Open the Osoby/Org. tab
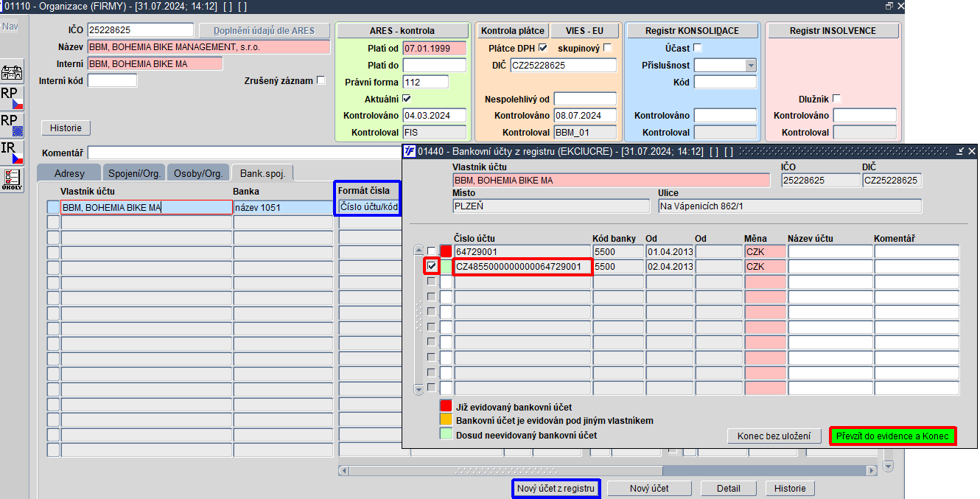Screen dimensions: 980x499 [x=198, y=173]
